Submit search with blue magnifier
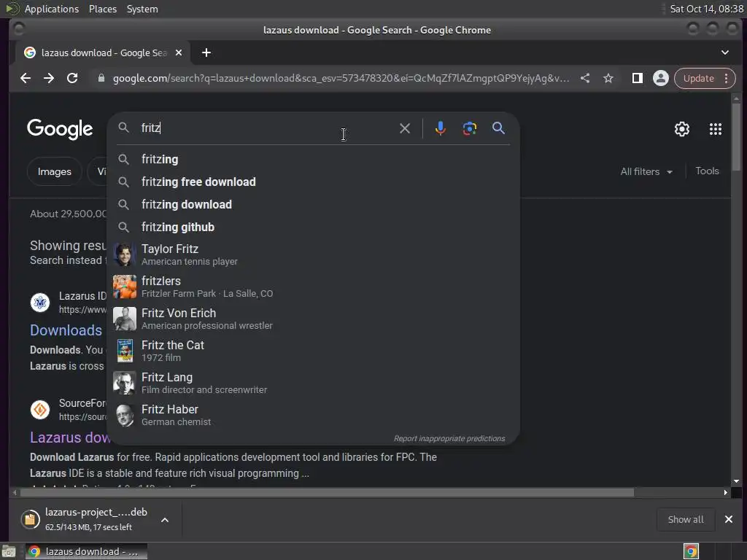This screenshot has height=560, width=747. (498, 128)
